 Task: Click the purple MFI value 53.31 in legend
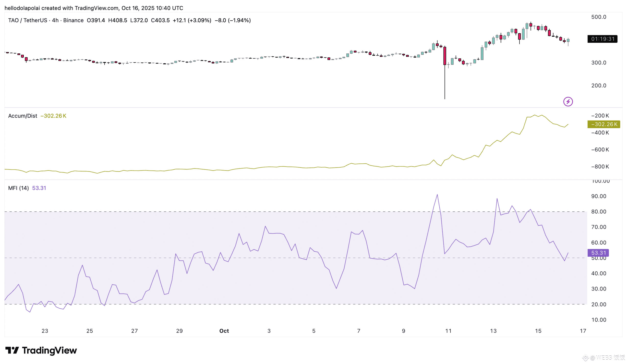click(39, 188)
